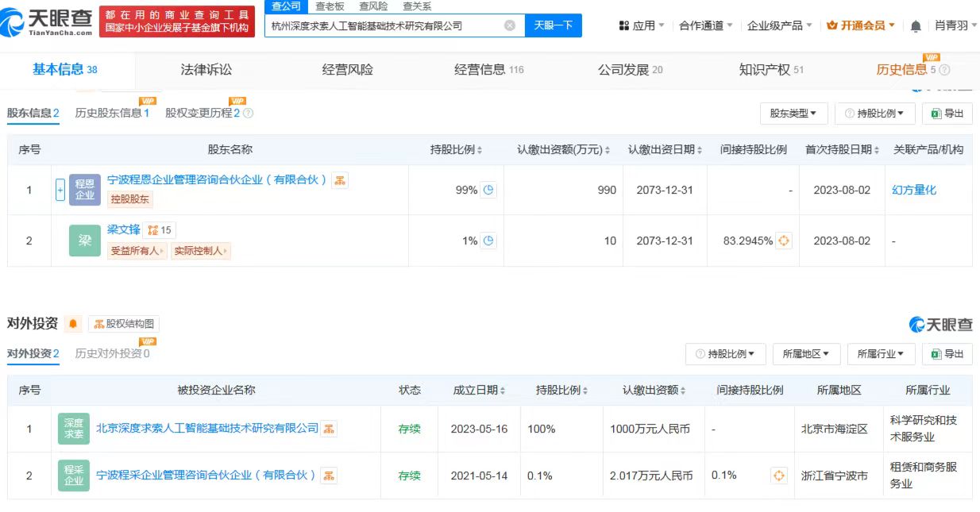This screenshot has width=980, height=512.
Task: Expand the 应用 menu in header
Action: click(642, 25)
